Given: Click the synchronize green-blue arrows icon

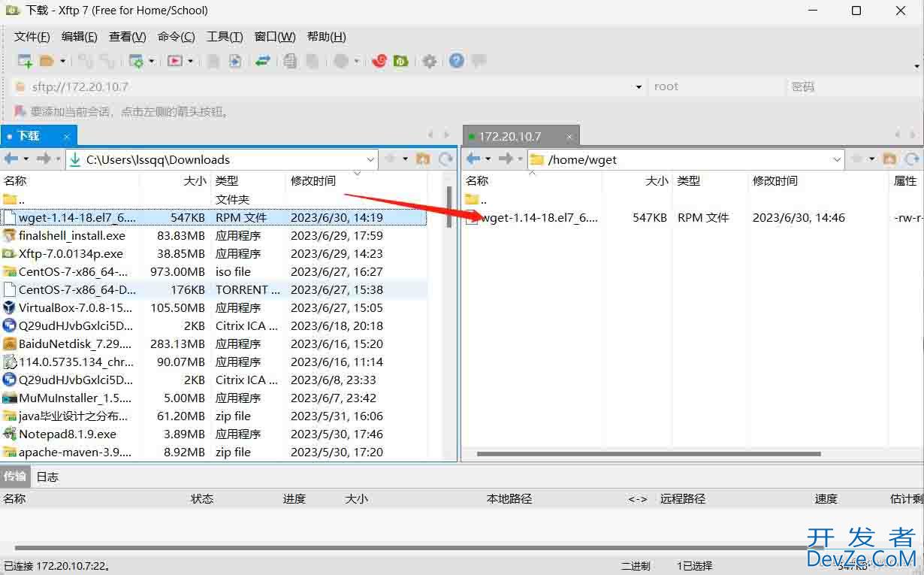Looking at the screenshot, I should (263, 61).
